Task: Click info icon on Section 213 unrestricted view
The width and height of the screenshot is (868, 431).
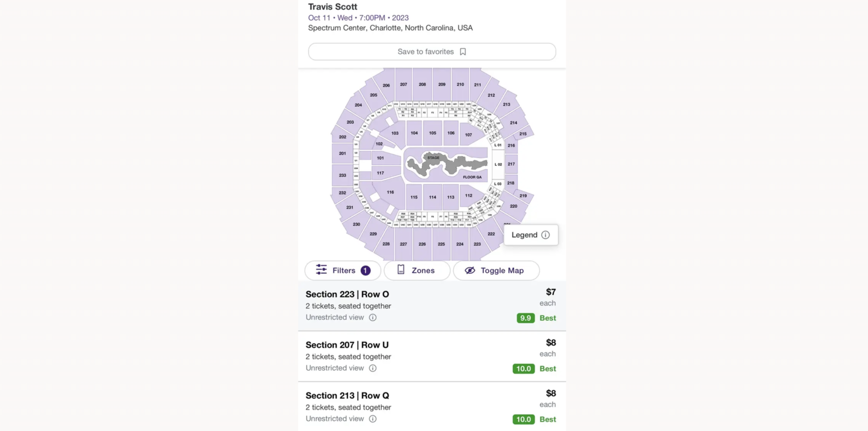Action: pyautogui.click(x=373, y=419)
